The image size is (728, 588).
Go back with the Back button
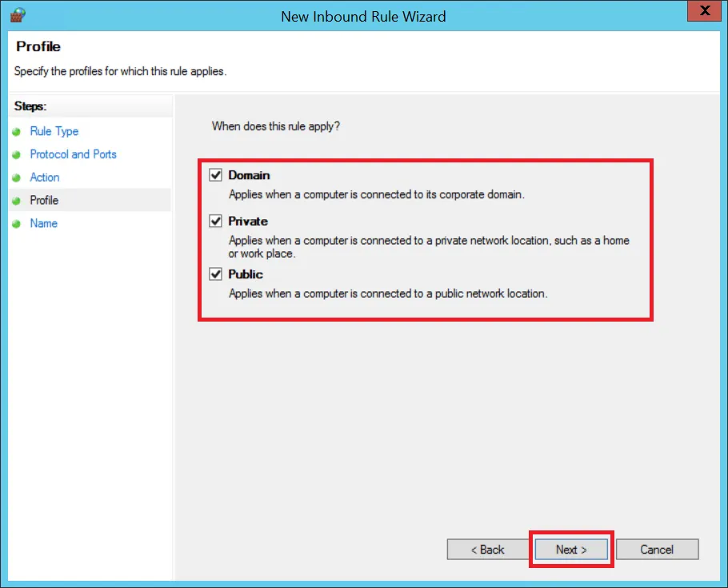point(487,550)
